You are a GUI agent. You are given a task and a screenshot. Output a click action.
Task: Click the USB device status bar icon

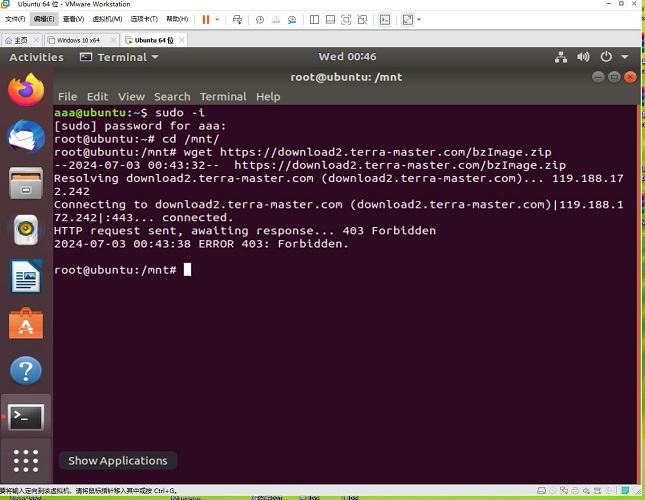pos(597,491)
